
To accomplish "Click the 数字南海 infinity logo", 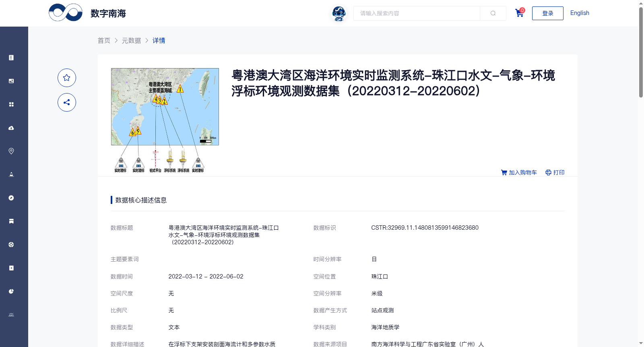I will [66, 12].
